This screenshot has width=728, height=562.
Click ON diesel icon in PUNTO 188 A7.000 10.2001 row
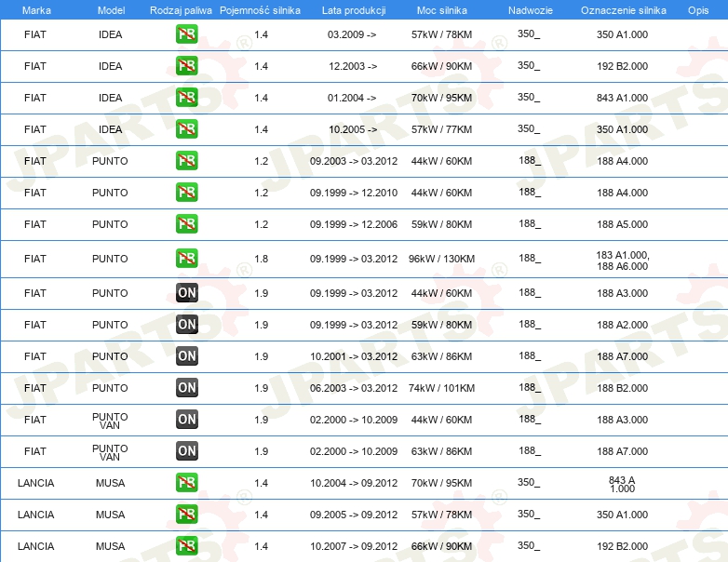point(186,355)
